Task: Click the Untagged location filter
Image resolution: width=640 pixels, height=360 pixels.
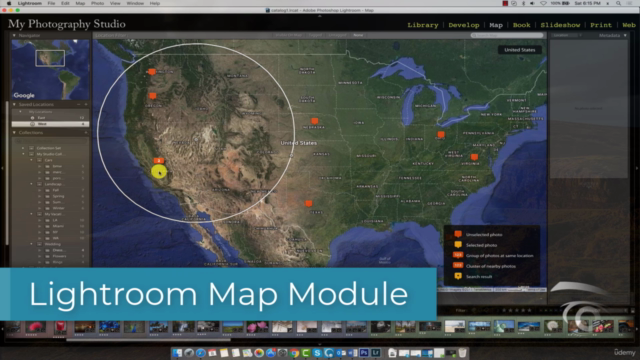Action: (x=337, y=35)
